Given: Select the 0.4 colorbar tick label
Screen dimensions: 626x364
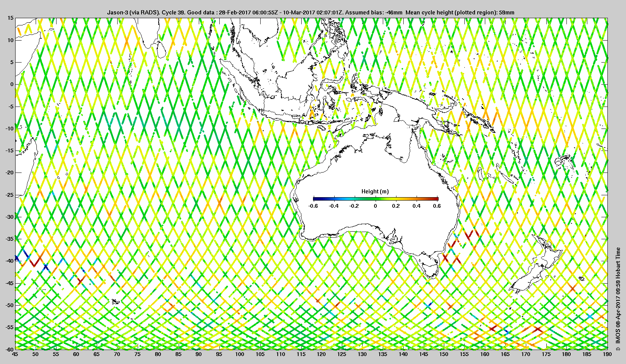Looking at the screenshot, I should (416, 206).
